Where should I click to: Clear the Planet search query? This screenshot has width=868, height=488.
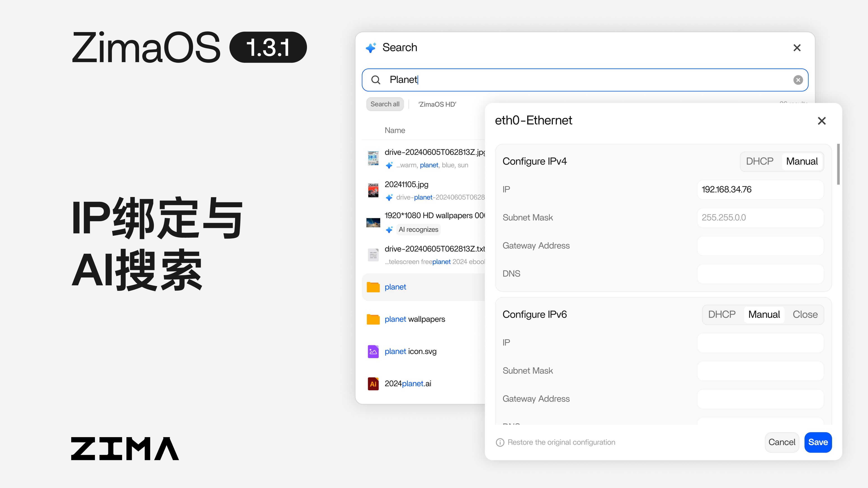(x=797, y=80)
